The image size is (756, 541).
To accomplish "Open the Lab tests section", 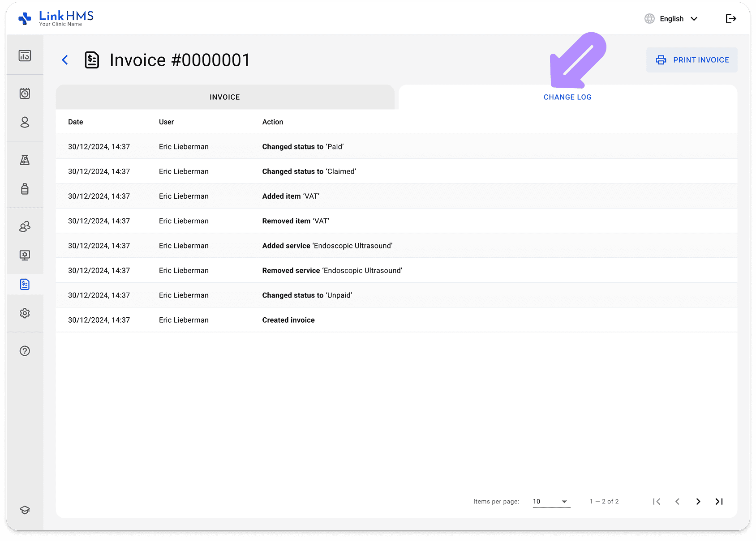I will [x=25, y=160].
